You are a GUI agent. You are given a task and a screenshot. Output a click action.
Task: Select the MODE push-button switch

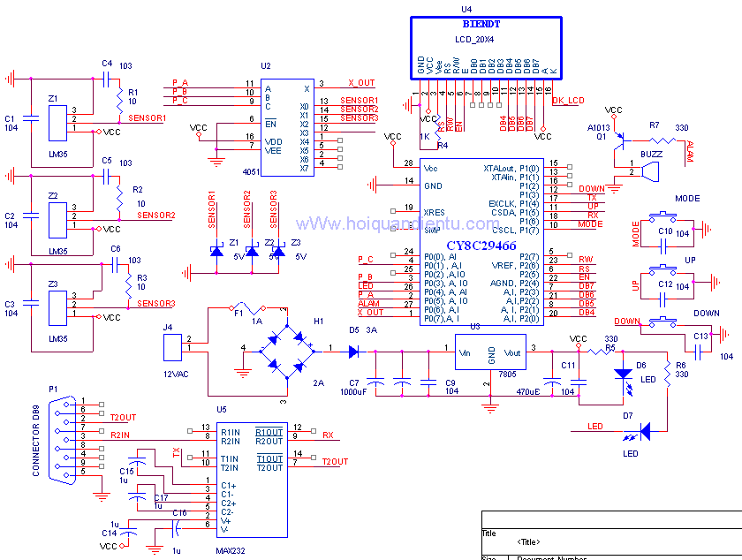pyautogui.click(x=662, y=216)
